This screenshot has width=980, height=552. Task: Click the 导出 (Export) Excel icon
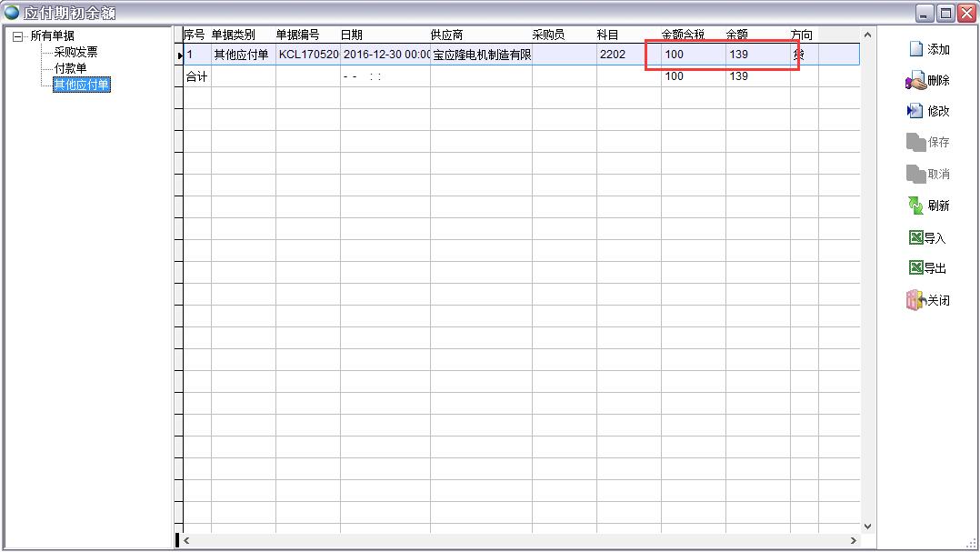pyautogui.click(x=915, y=267)
